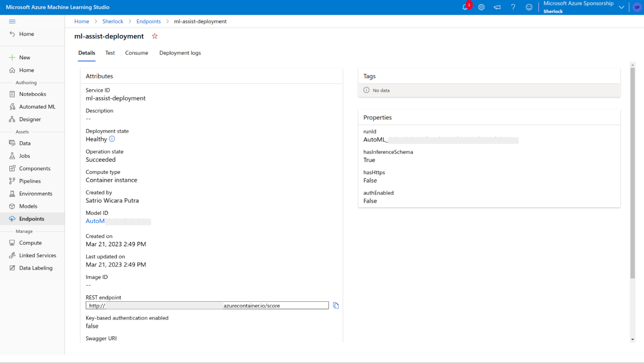Viewport: 644px width, 363px height.
Task: Collapse the sidebar with hamburger icon
Action: 12,21
